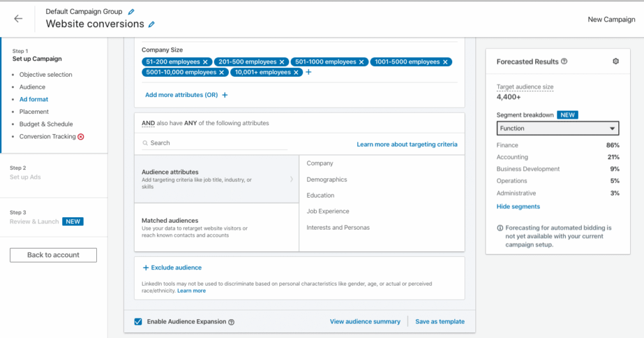Click Forecasted Results help question icon
The width and height of the screenshot is (644, 338).
(x=564, y=62)
